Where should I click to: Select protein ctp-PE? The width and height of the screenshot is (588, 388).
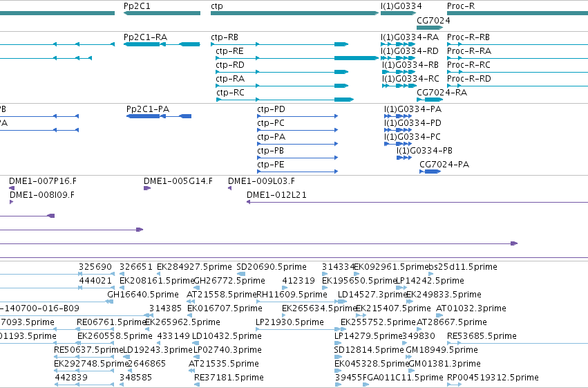(298, 172)
